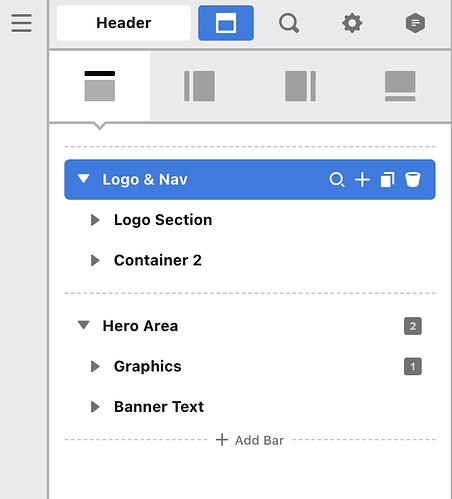Collapse the Hero Area bar
The width and height of the screenshot is (452, 499).
(83, 325)
